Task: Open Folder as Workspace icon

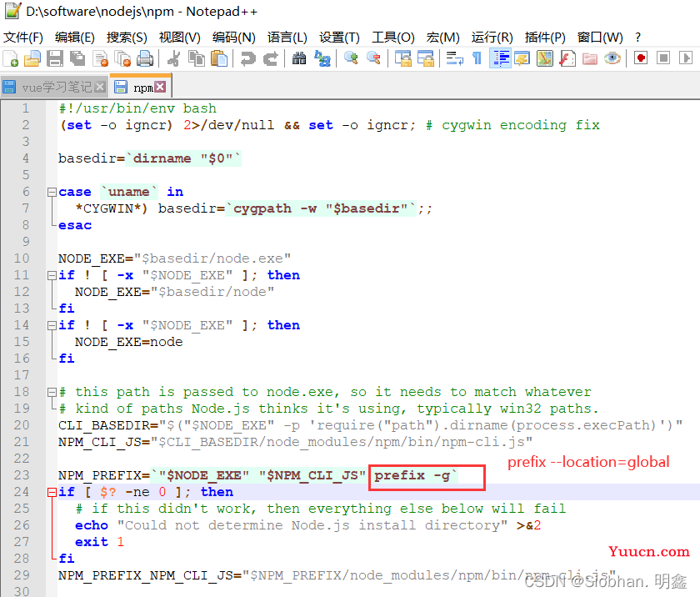Action: (590, 58)
